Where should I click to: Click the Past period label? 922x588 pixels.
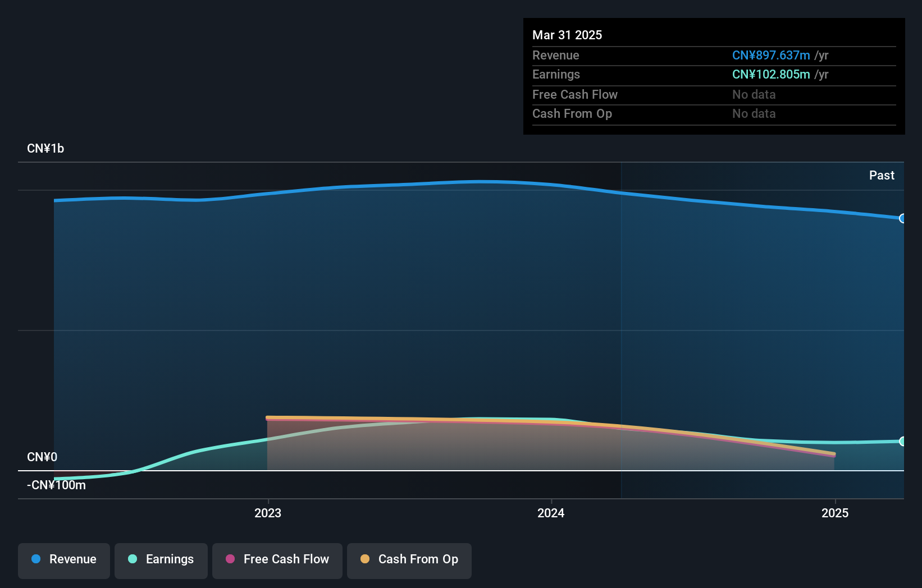(x=882, y=175)
